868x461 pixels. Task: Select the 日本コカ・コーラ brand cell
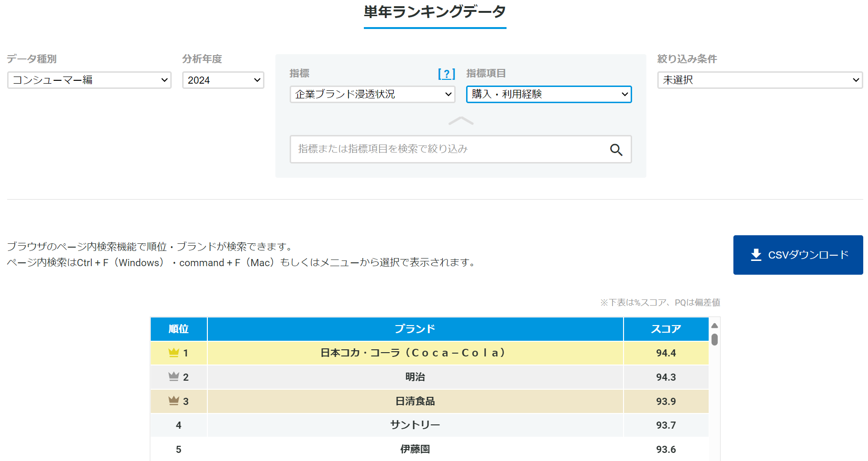(x=415, y=353)
